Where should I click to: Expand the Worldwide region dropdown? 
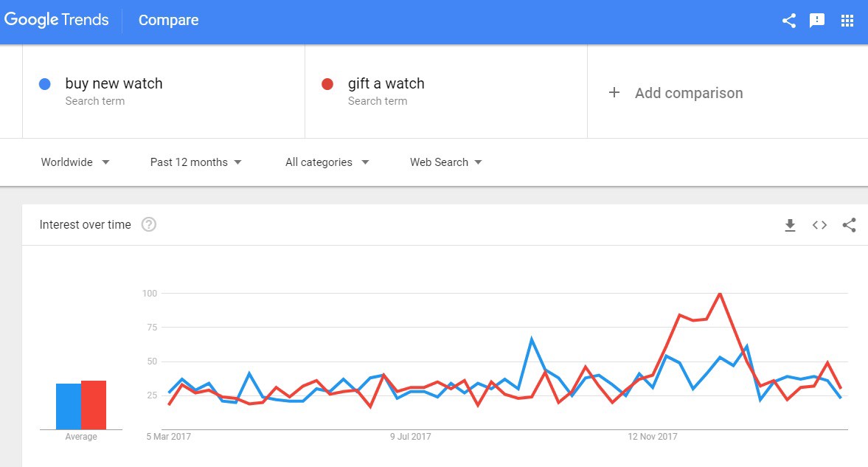75,162
